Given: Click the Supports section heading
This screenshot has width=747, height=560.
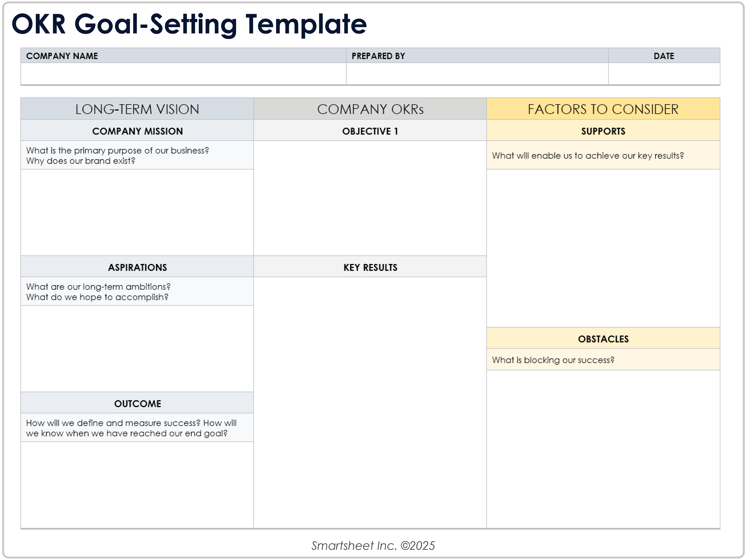Looking at the screenshot, I should pyautogui.click(x=603, y=131).
